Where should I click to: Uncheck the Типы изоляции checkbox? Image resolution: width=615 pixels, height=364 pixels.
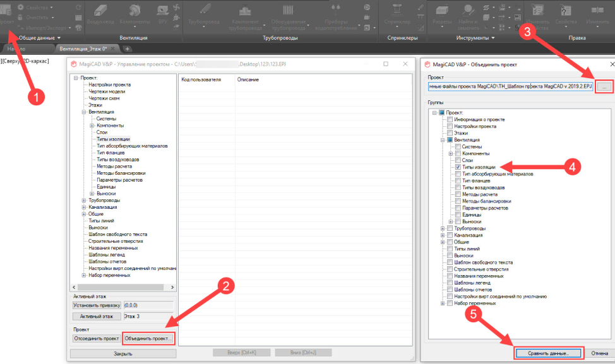[x=458, y=167]
